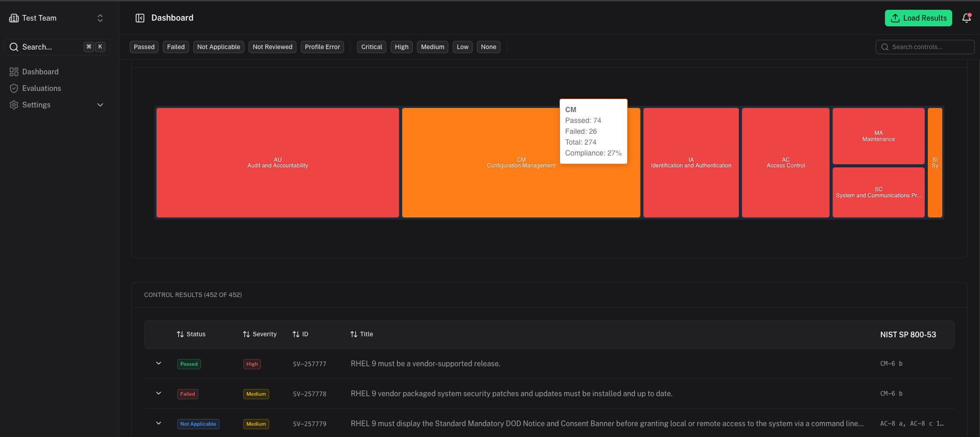Sort by the ID column

(300, 334)
